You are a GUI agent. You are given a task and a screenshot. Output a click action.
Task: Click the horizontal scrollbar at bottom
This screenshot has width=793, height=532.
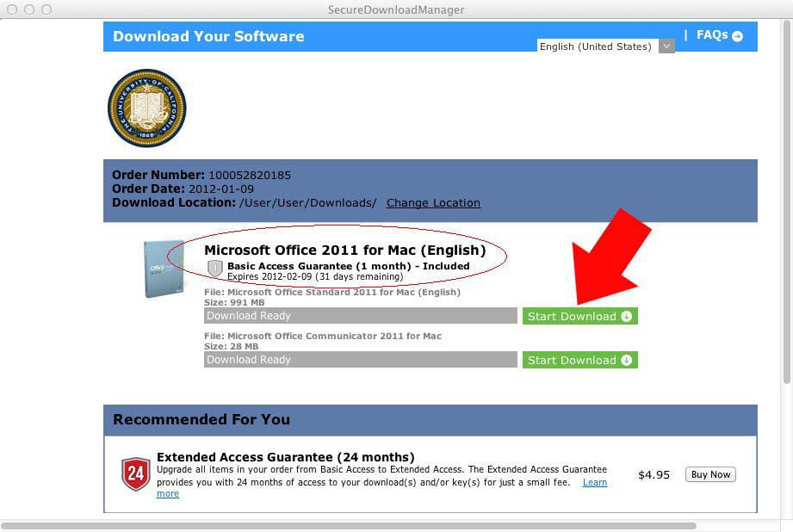pyautogui.click(x=349, y=526)
